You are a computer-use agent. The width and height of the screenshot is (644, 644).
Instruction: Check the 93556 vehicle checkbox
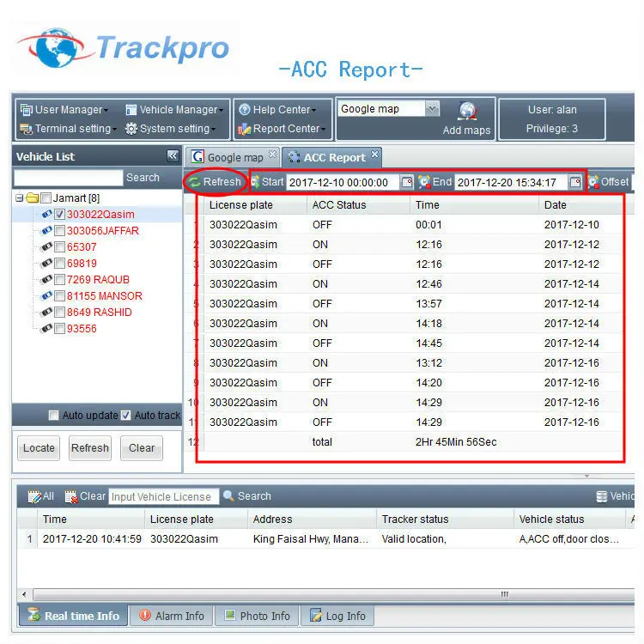pyautogui.click(x=59, y=329)
